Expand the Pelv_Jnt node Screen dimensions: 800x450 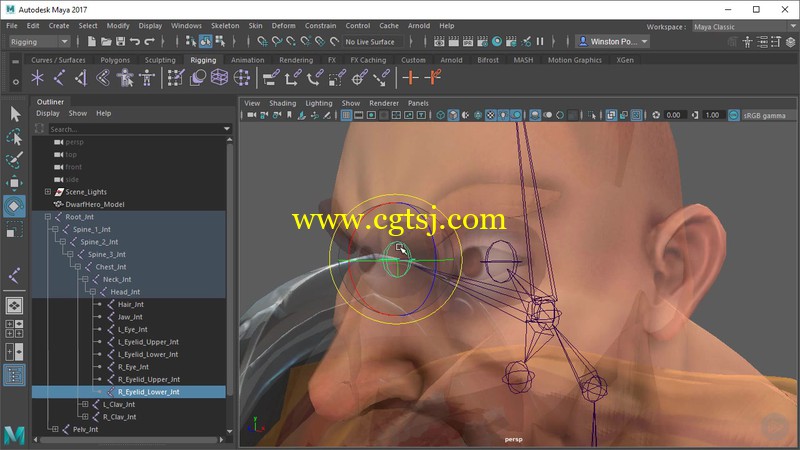tap(55, 430)
